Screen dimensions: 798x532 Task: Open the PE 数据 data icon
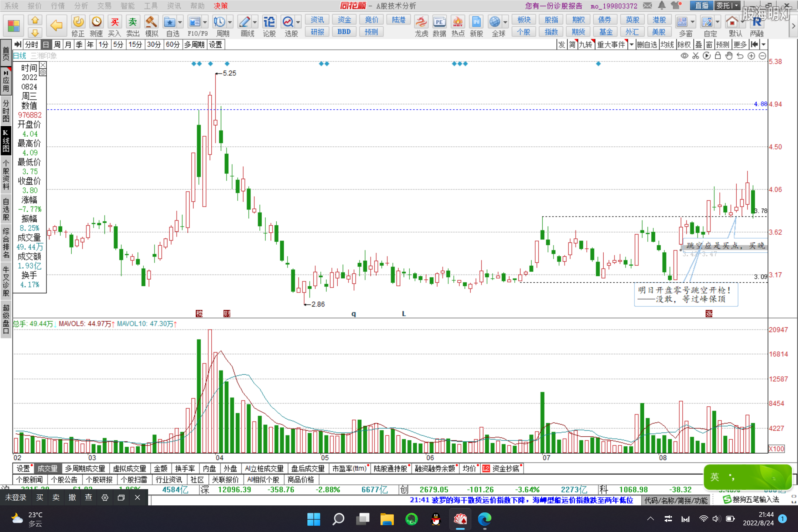(x=439, y=26)
